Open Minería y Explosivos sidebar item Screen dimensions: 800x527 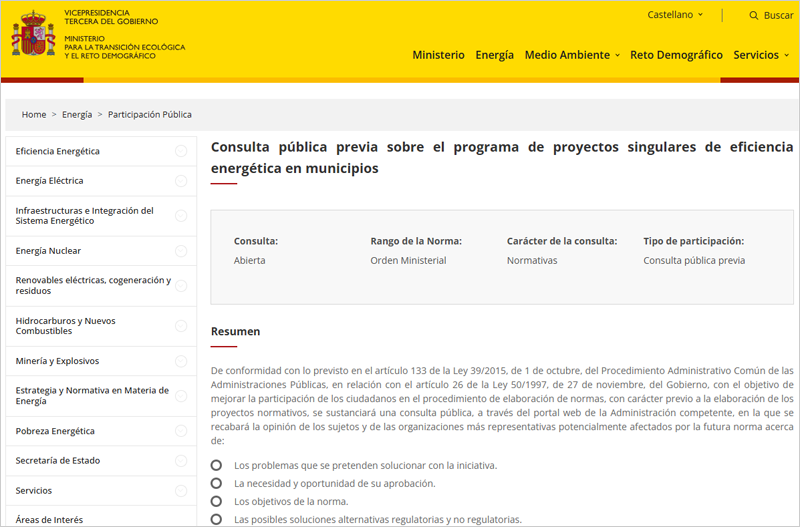point(57,361)
